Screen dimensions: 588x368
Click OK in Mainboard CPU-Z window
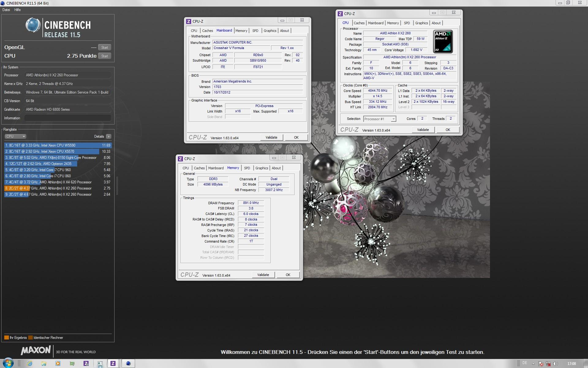296,137
